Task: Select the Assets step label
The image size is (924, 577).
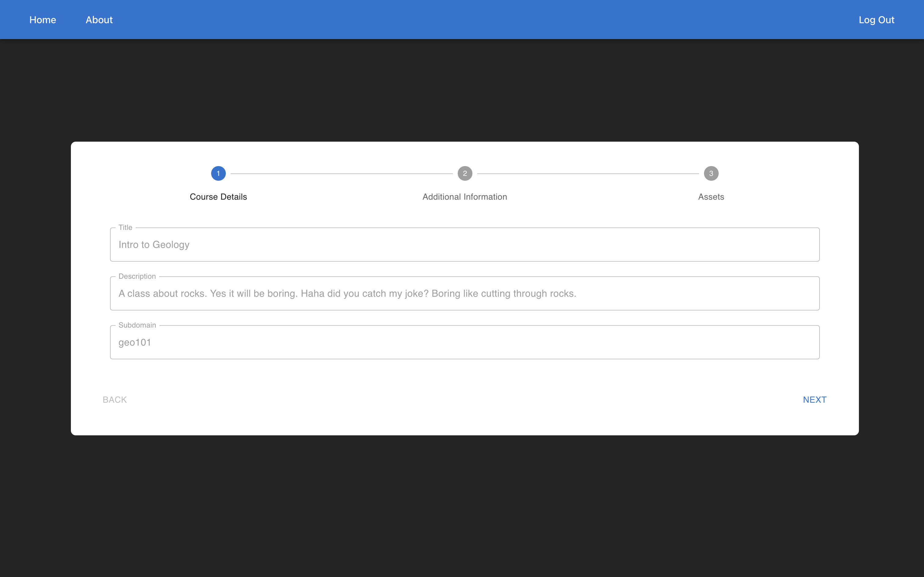Action: point(711,197)
